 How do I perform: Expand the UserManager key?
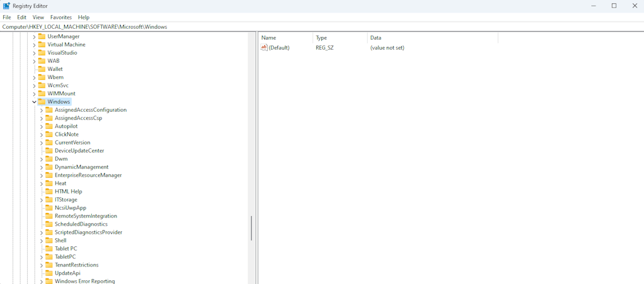tap(34, 36)
